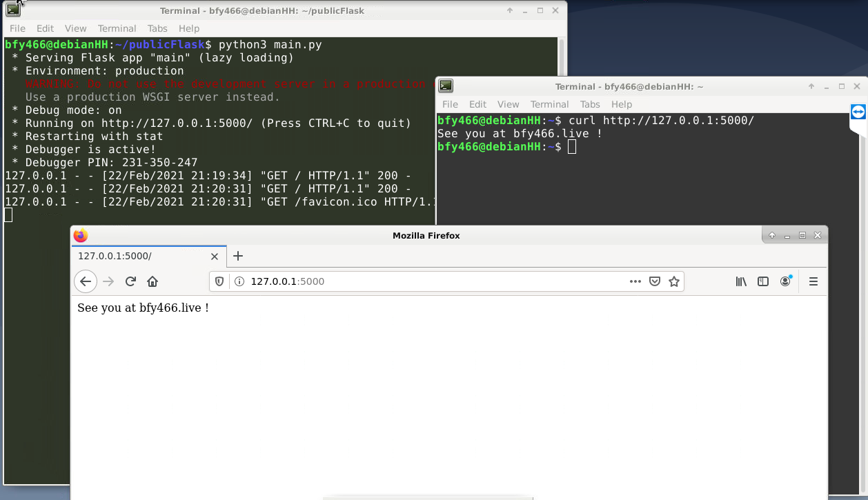Click the publicFlask terminal vertical scrollbar

tap(562, 55)
